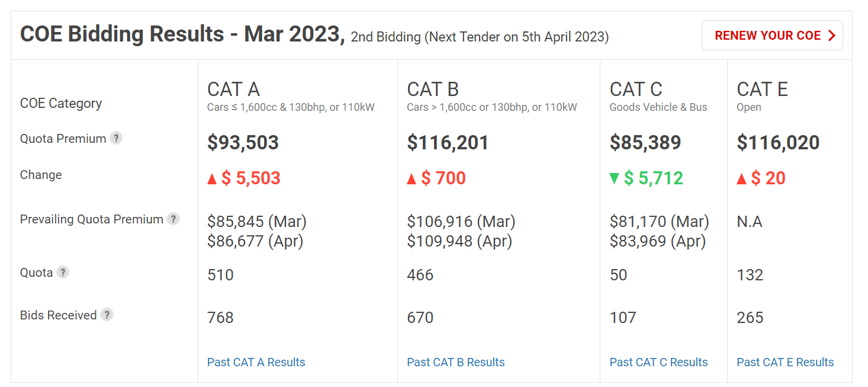868x387 pixels.
Task: Select the CAT A column header
Action: 233,89
